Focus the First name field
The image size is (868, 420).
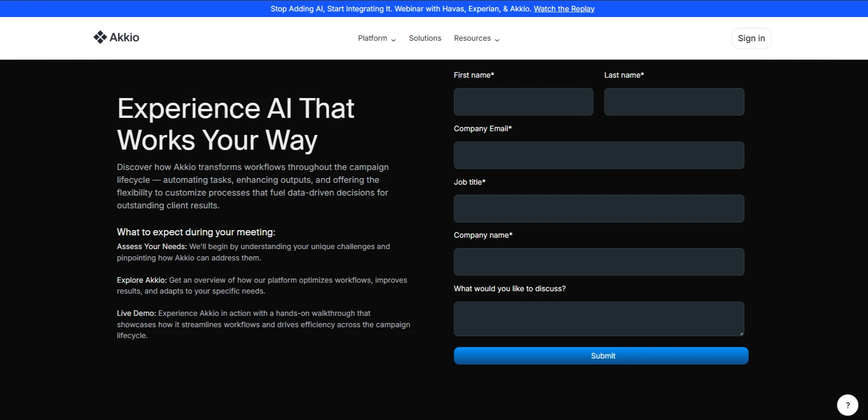pyautogui.click(x=523, y=102)
